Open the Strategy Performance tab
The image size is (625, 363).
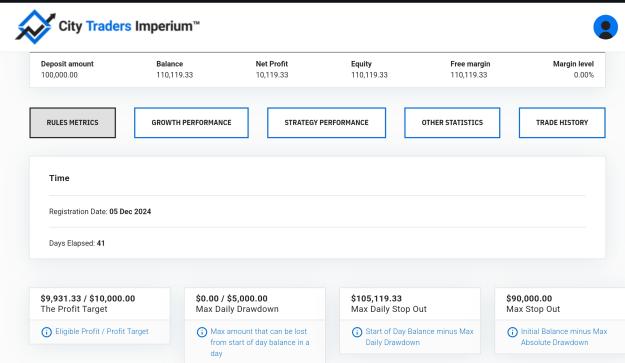[326, 123]
